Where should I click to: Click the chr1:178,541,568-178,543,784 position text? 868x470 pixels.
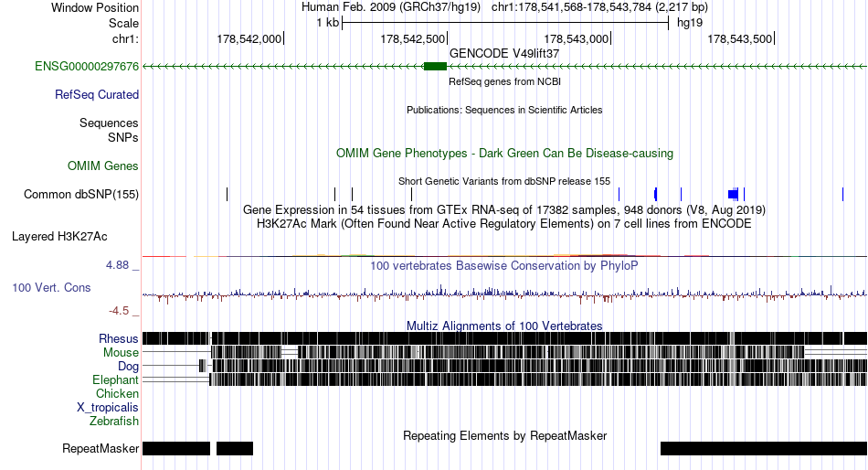pos(599,7)
